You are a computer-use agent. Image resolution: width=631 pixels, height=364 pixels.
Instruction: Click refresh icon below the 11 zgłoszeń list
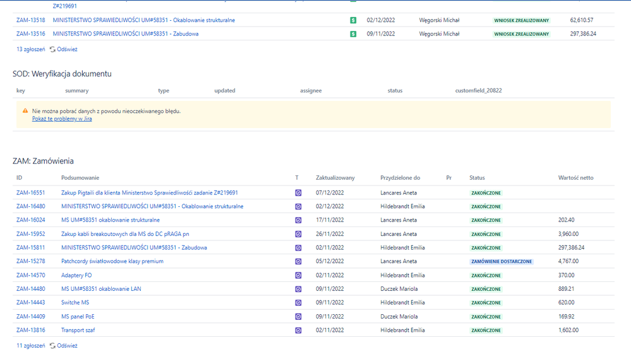[x=53, y=346]
